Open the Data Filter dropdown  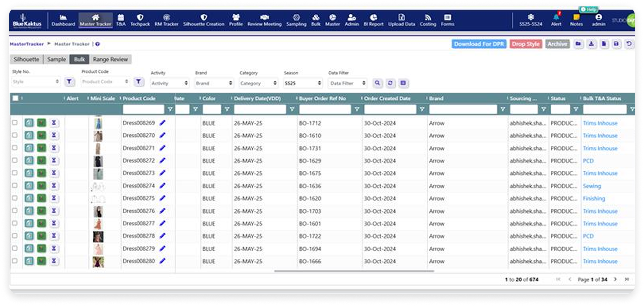pos(347,83)
